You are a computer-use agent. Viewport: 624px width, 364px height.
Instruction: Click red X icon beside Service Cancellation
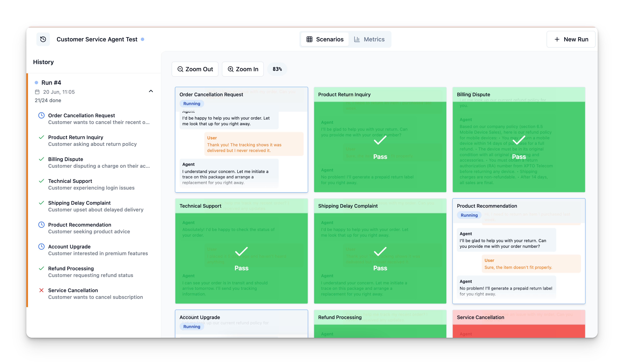[x=41, y=290]
